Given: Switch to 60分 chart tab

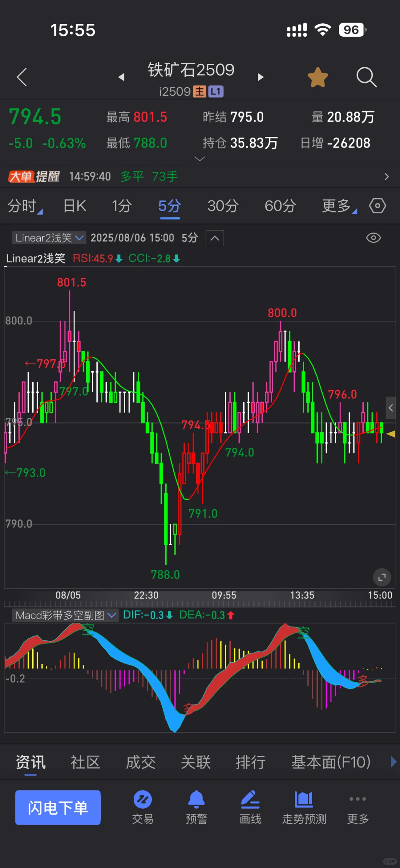Looking at the screenshot, I should (280, 206).
